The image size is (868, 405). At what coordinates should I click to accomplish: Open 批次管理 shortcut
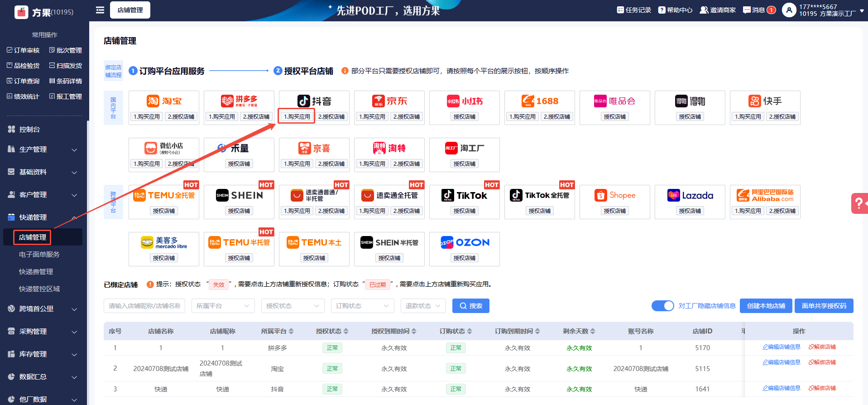(x=66, y=50)
